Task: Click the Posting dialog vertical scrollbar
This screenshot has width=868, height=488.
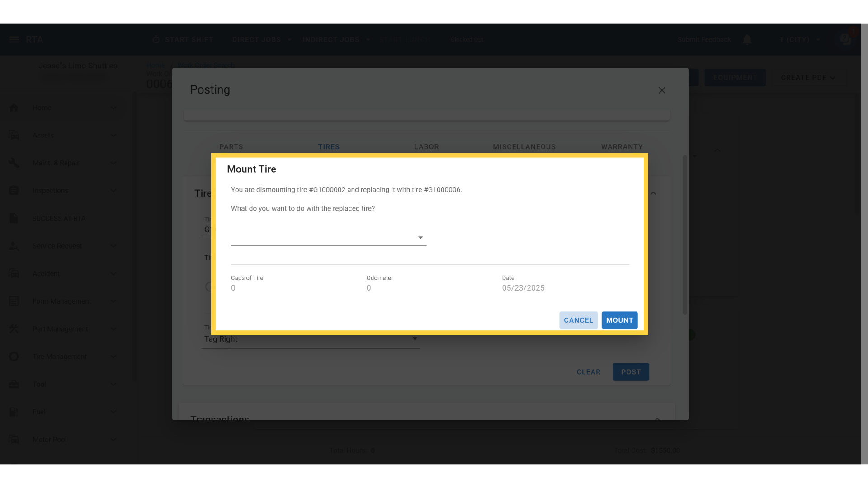Action: point(685,235)
